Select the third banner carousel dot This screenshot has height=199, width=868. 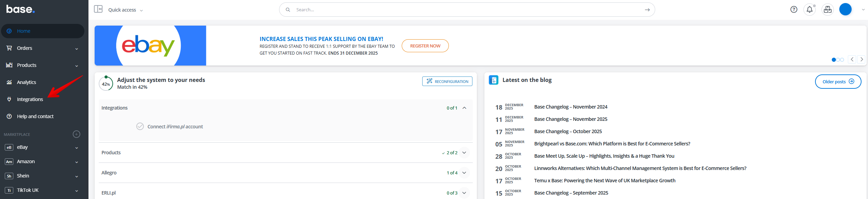click(842, 60)
